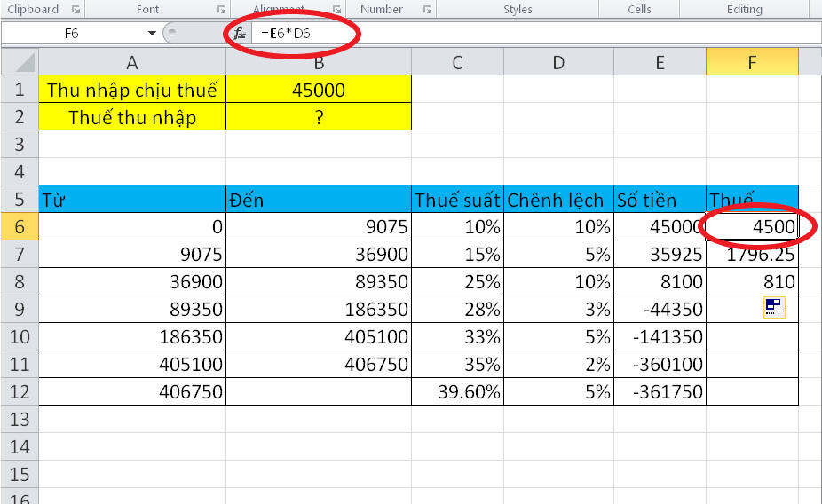Click cell B8 showing 89350
The height and width of the screenshot is (504, 822).
coord(319,281)
